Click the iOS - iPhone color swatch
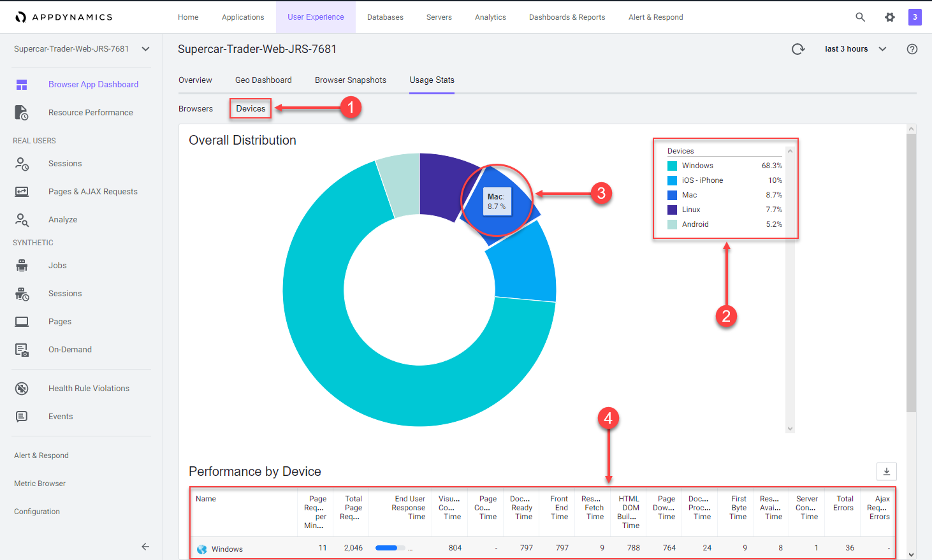 pyautogui.click(x=672, y=180)
